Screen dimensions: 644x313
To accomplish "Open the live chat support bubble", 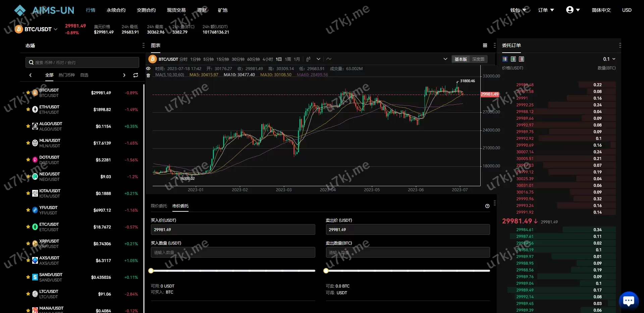I will [x=628, y=301].
